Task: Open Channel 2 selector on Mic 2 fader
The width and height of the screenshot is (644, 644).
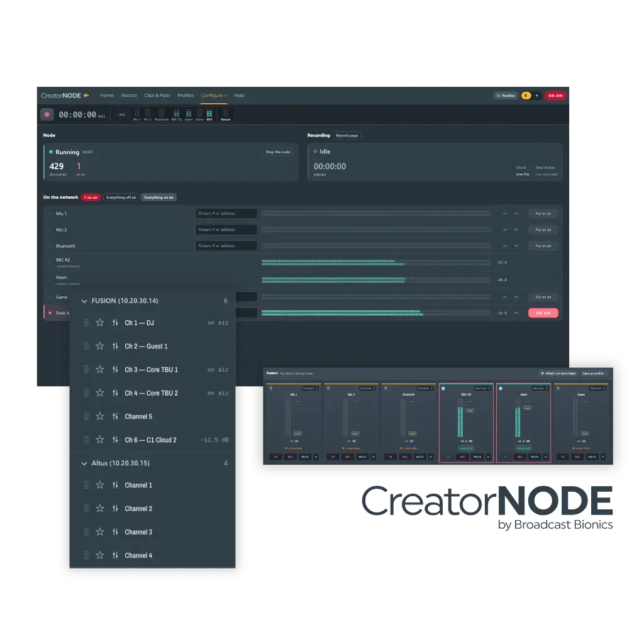Action: tap(368, 388)
